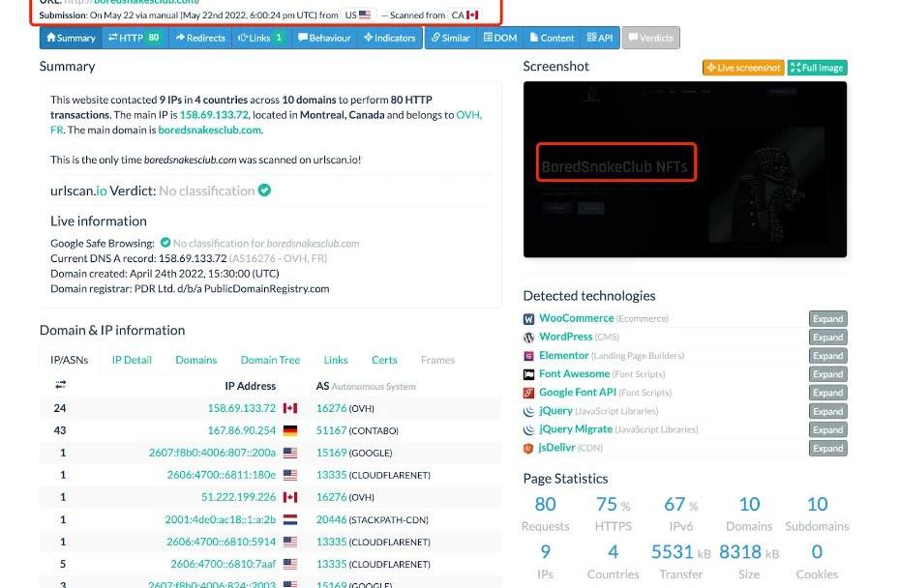Screen dimensions: 899x588
Task: Open the boredsnakesclub.com main domain link
Action: pyautogui.click(x=209, y=130)
